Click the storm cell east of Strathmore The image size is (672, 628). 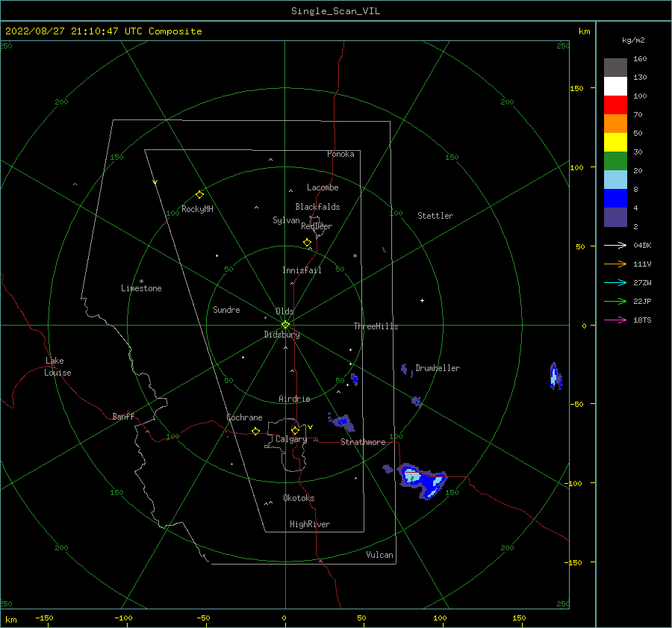[422, 480]
